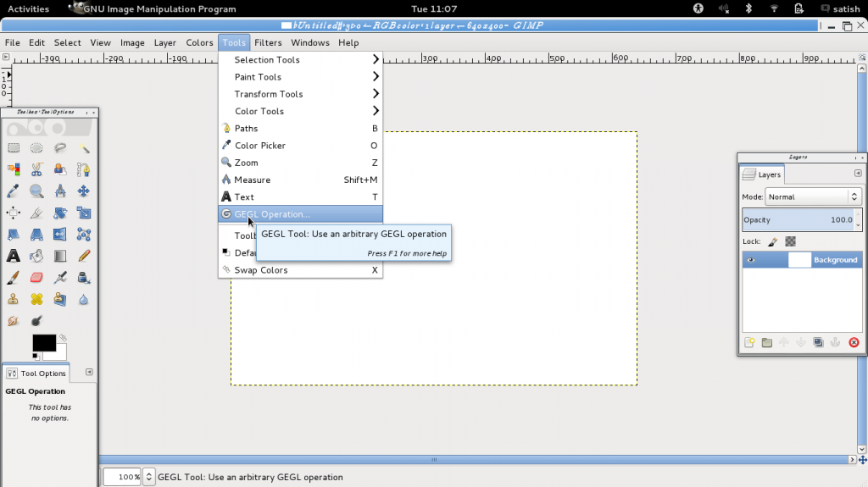868x487 pixels.
Task: Select the Eraser tool
Action: tap(37, 278)
